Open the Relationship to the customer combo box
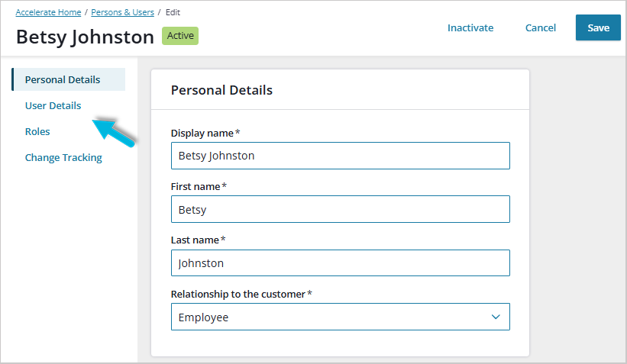This screenshot has height=364, width=627. coord(340,317)
